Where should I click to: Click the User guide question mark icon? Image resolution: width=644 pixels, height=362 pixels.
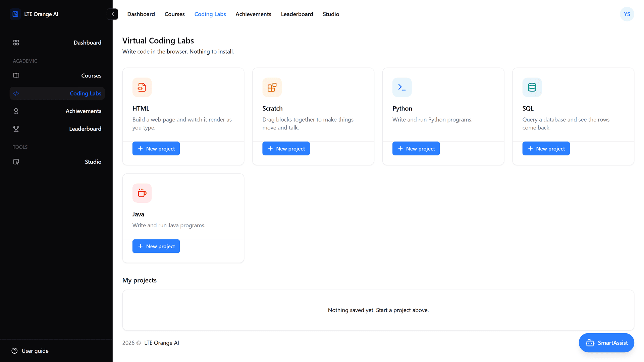point(14,351)
